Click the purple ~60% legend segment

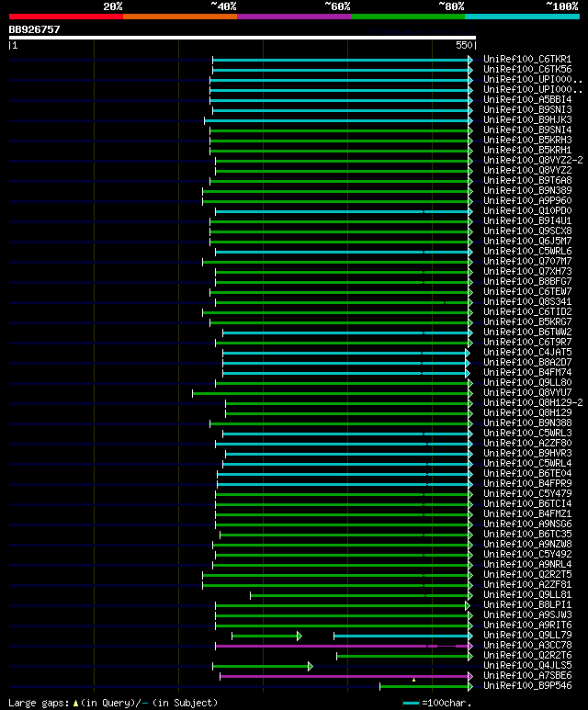[x=294, y=17]
